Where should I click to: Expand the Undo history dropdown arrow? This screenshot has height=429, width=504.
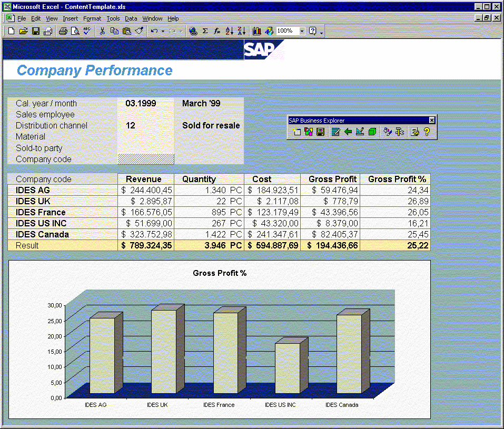pyautogui.click(x=163, y=31)
